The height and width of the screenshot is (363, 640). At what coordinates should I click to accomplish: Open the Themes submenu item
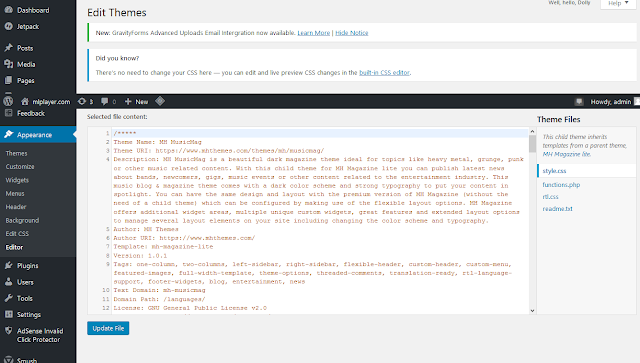click(16, 153)
